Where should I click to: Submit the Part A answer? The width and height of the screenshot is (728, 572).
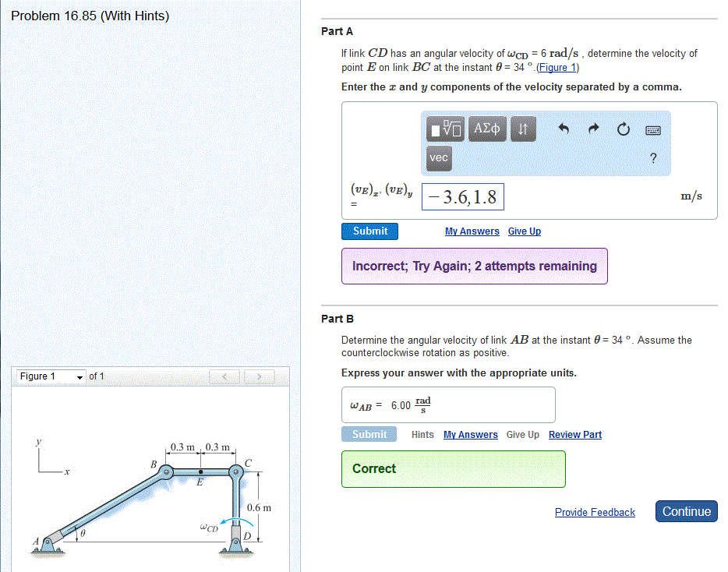[x=369, y=231]
